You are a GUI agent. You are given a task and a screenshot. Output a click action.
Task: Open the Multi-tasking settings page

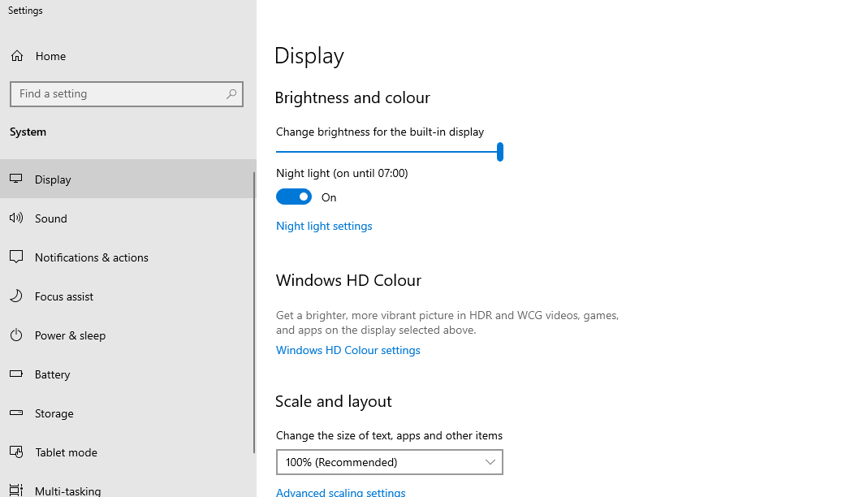tap(68, 491)
